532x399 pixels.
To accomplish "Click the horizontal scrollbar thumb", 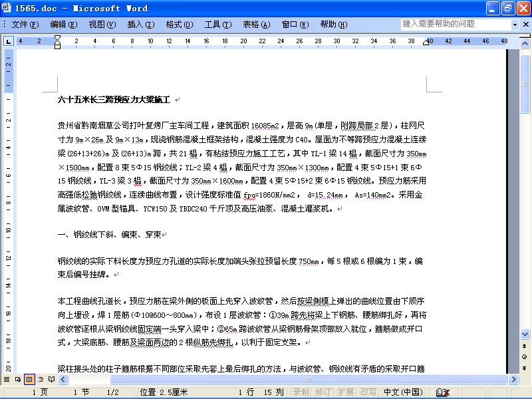I will pyautogui.click(x=308, y=379).
